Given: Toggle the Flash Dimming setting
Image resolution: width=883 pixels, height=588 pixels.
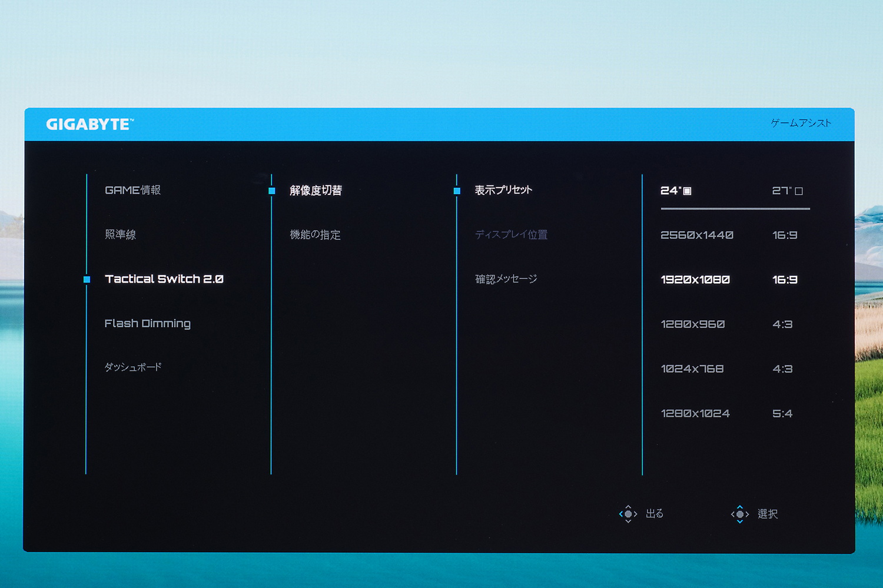Looking at the screenshot, I should click(x=147, y=323).
